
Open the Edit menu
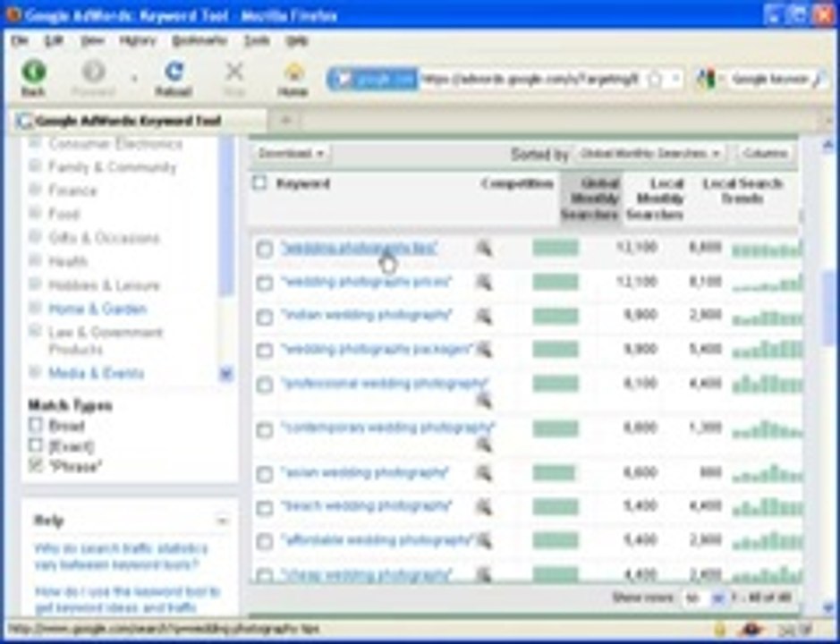(x=54, y=41)
